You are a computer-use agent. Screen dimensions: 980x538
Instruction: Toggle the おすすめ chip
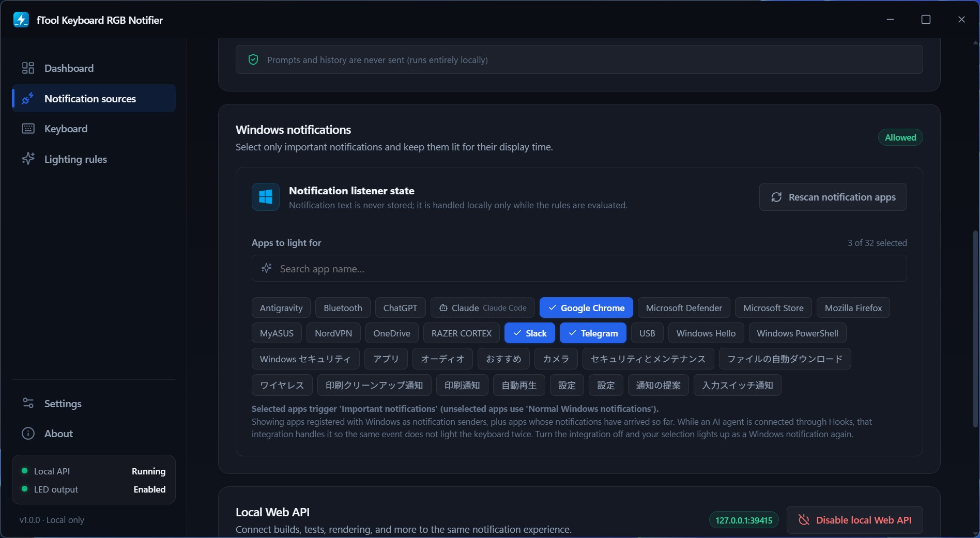(503, 359)
